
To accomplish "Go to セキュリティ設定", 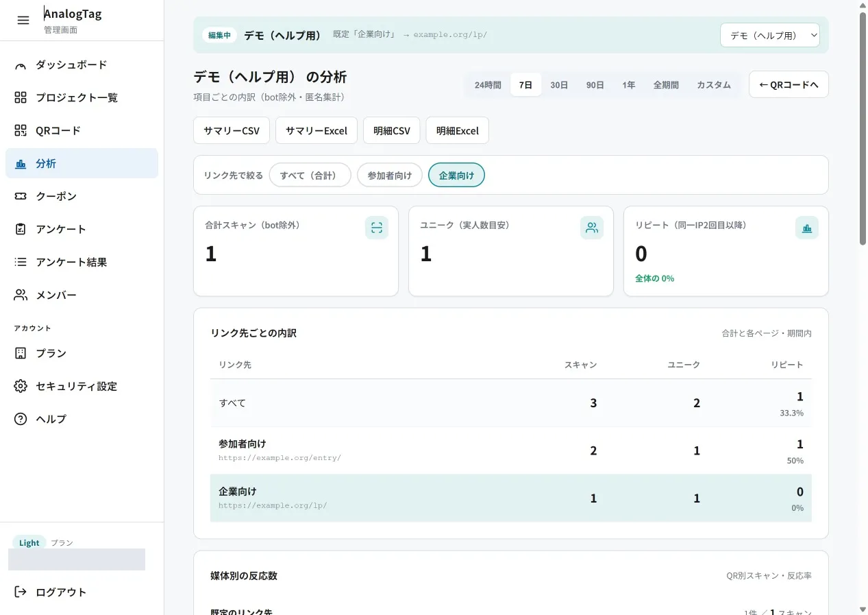I will click(82, 387).
